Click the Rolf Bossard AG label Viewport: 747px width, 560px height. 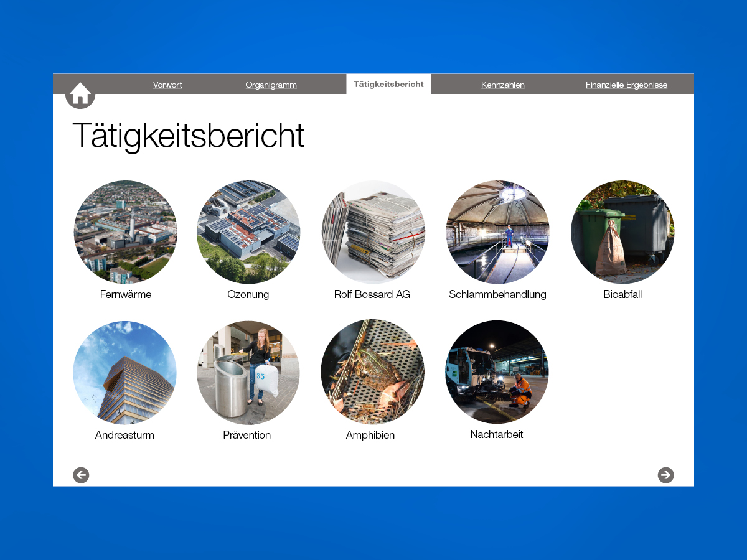pyautogui.click(x=372, y=294)
